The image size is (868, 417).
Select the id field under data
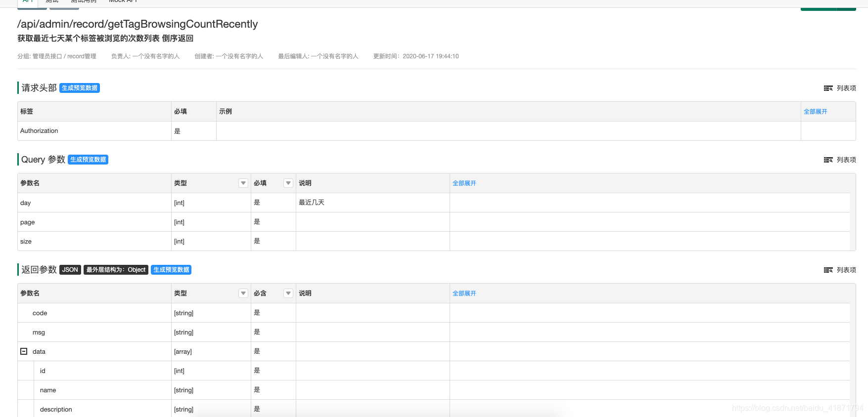[43, 371]
